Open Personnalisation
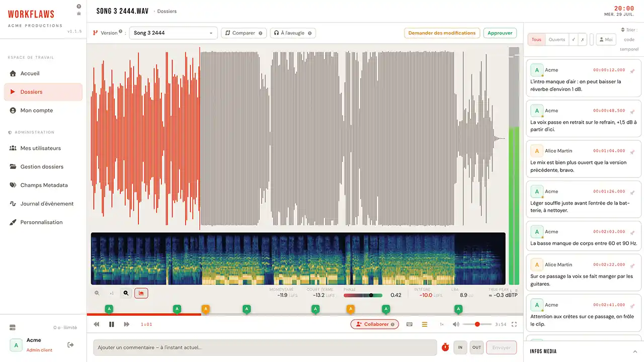The image size is (644, 362). (x=43, y=222)
